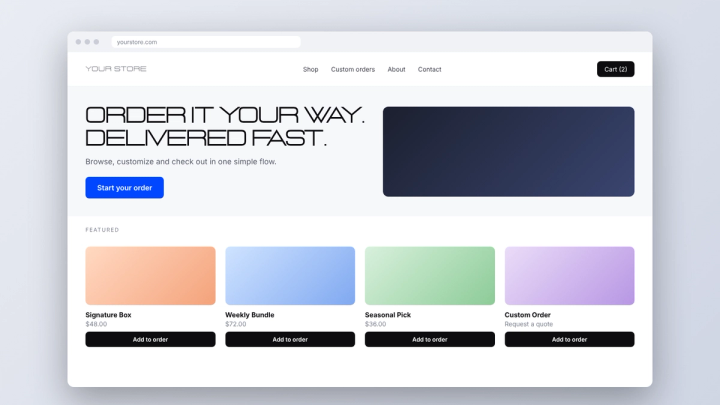The width and height of the screenshot is (720, 405).
Task: Click the $36.00 price text
Action: pyautogui.click(x=376, y=324)
